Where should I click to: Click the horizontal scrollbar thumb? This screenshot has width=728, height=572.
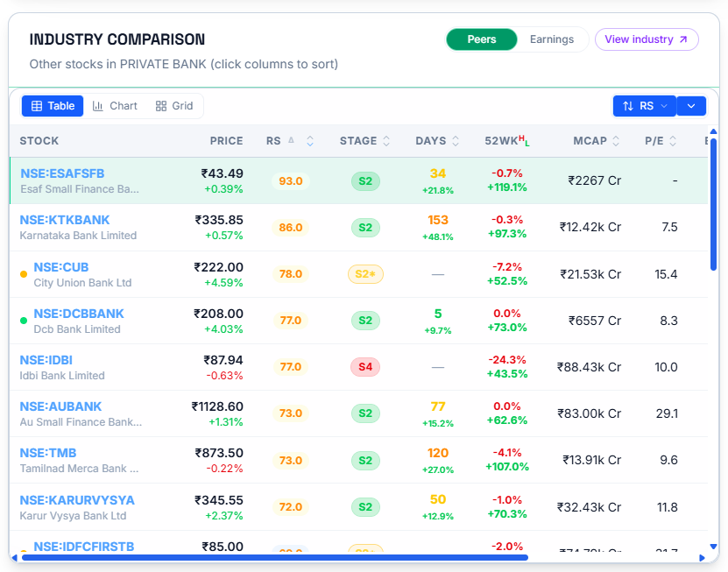275,558
